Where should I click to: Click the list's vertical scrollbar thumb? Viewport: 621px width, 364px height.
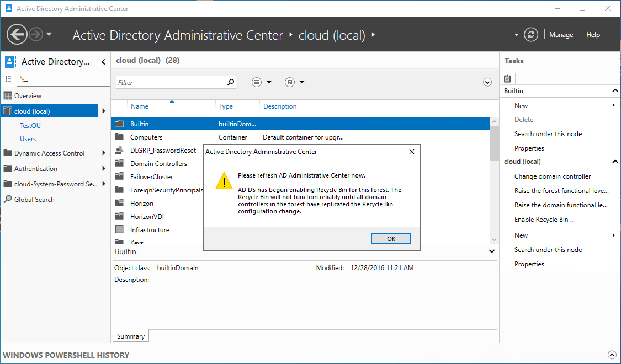[x=494, y=143]
